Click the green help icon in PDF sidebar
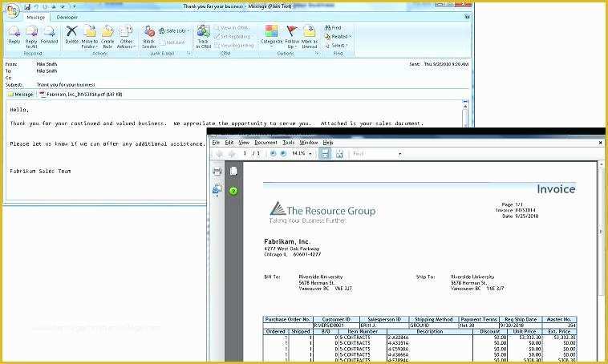Screen dimensions: 608x364 click(x=233, y=191)
